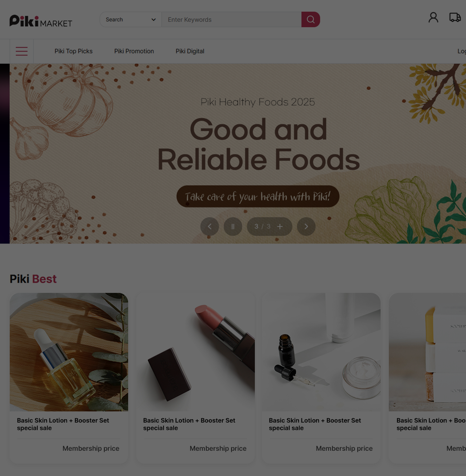The height and width of the screenshot is (476, 466).
Task: Click the Piki Market logo
Action: [41, 21]
